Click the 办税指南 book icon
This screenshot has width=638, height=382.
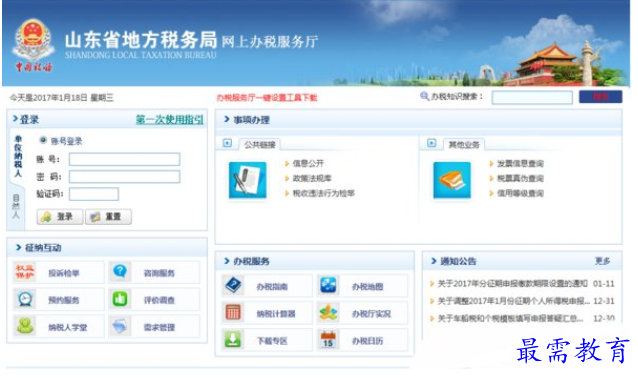[x=233, y=286]
